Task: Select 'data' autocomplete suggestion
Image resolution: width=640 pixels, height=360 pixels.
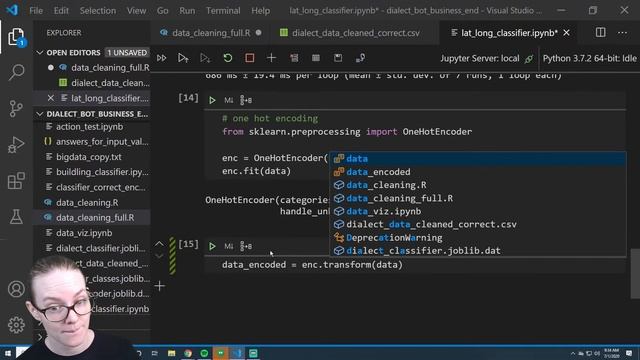Action: [478, 158]
